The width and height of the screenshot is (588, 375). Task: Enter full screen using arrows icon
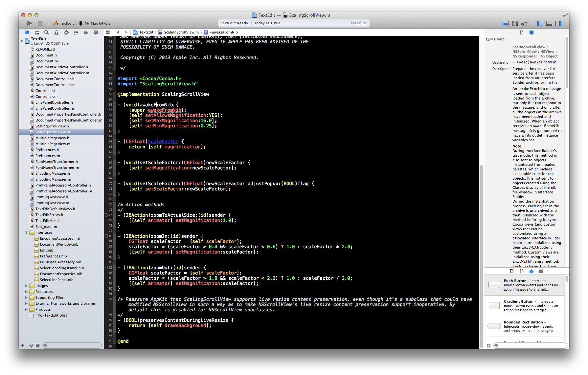click(x=565, y=15)
